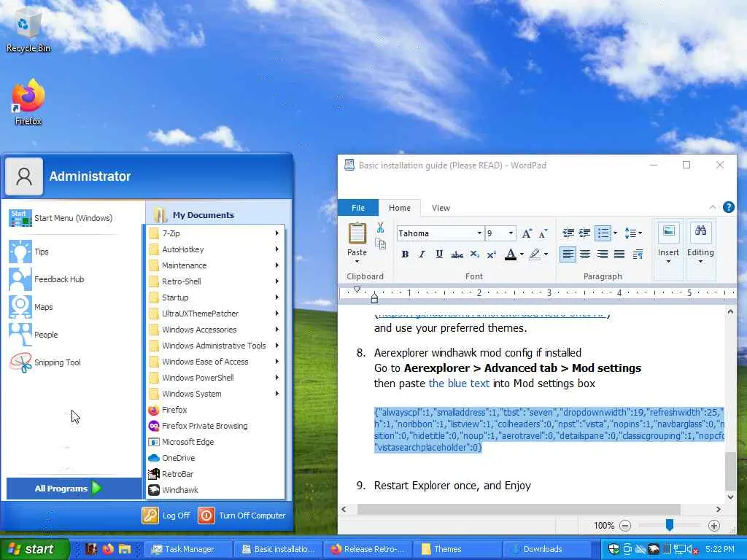747x560 pixels.
Task: Select Align text left
Action: (x=568, y=254)
